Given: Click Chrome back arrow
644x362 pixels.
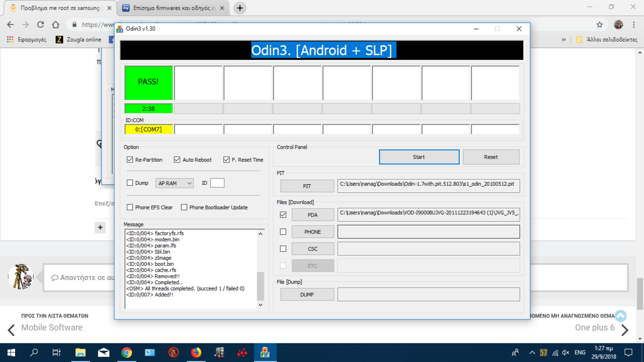Looking at the screenshot, I should [x=11, y=24].
